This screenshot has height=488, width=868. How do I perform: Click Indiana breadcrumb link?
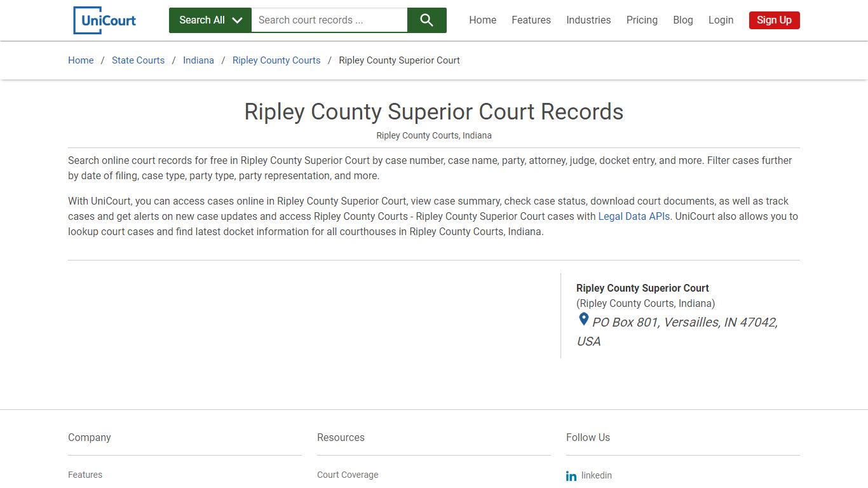click(198, 60)
